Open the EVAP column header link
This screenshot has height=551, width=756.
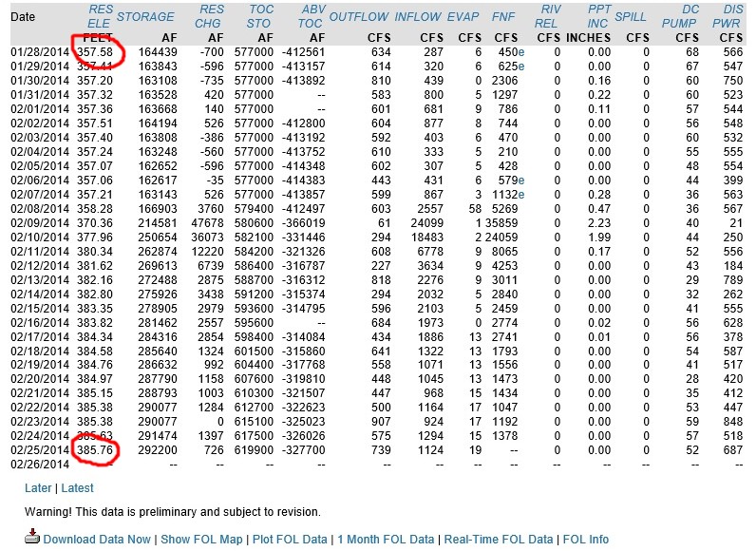pyautogui.click(x=463, y=17)
